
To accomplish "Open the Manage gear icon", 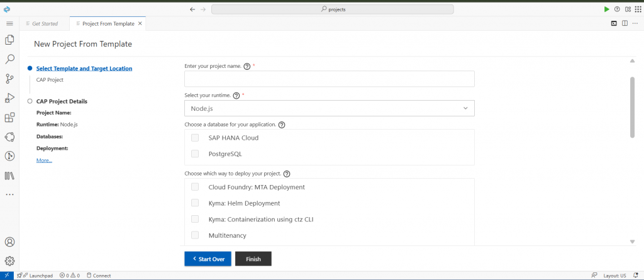I will [x=9, y=260].
